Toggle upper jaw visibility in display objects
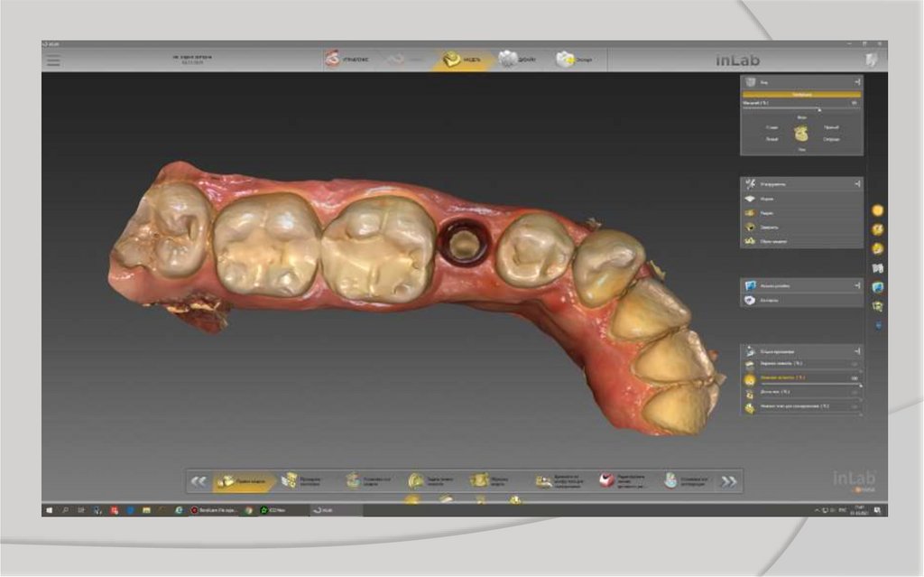 [750, 365]
